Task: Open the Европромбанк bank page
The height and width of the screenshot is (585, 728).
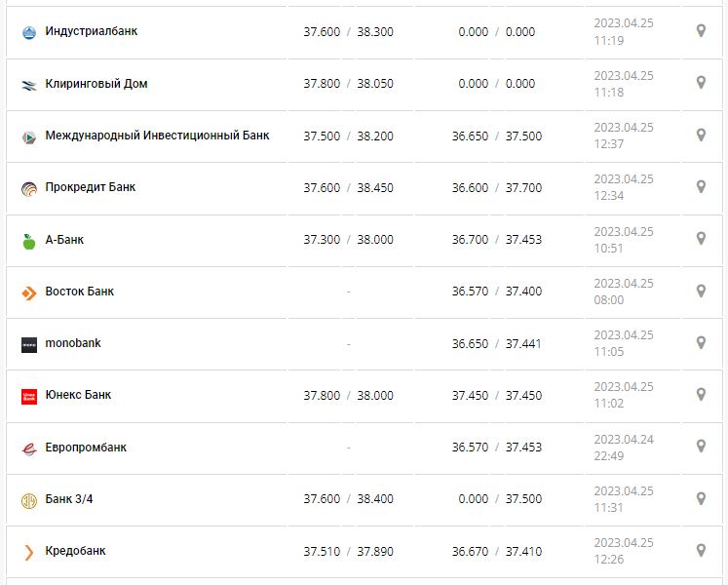Action: (86, 448)
